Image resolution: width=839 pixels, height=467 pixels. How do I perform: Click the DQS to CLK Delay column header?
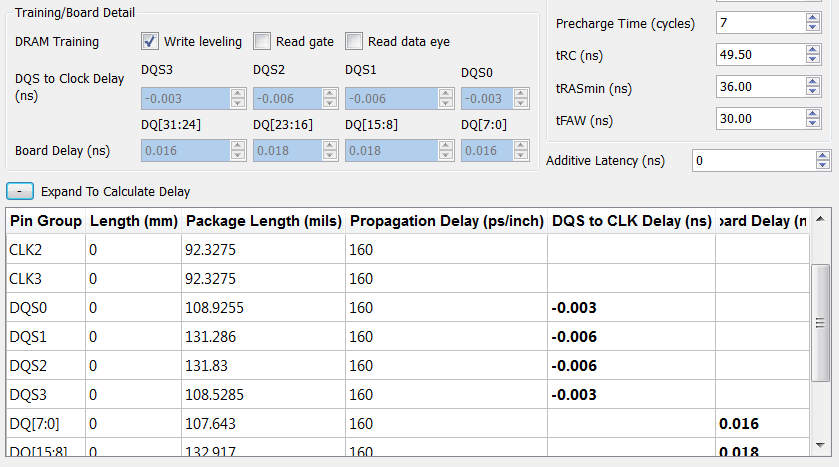(631, 220)
